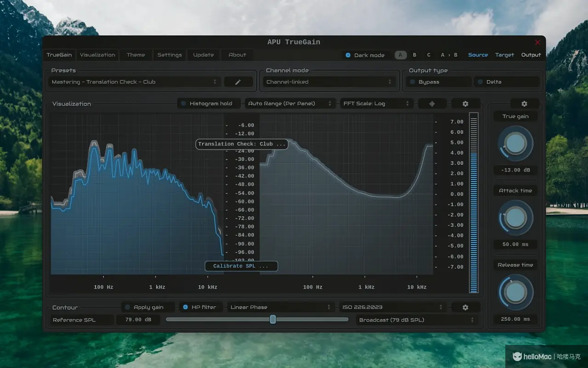Click the pencil edit preset icon
The height and width of the screenshot is (368, 588).
point(238,82)
